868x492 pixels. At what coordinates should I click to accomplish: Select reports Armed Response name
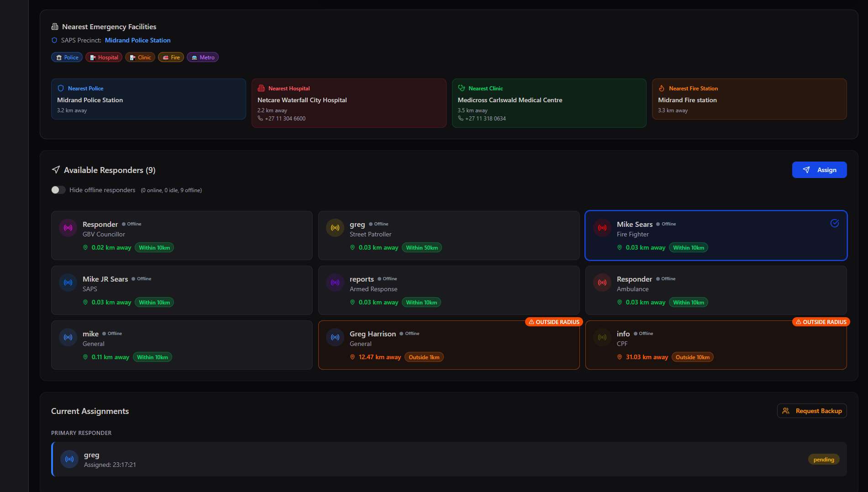point(362,279)
